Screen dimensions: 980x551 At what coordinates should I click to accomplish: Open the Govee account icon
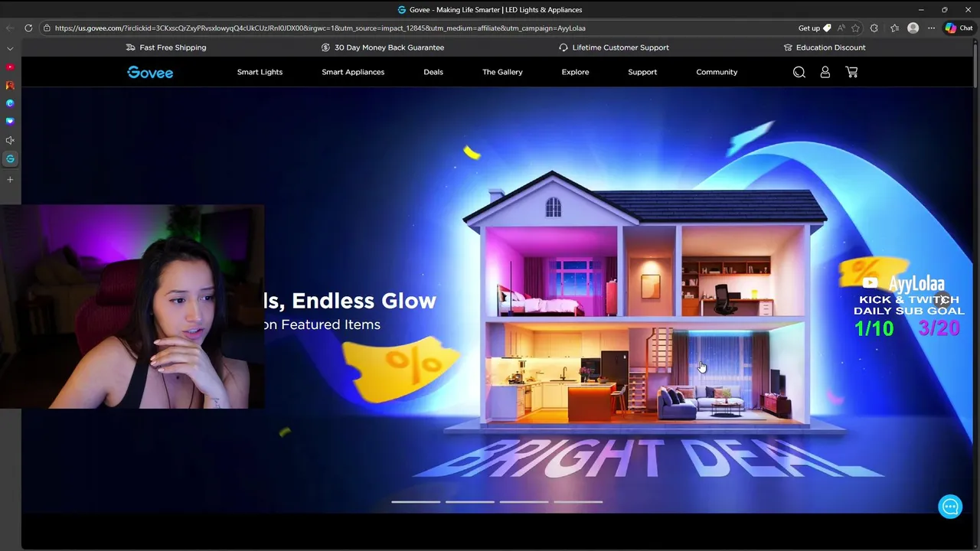825,72
